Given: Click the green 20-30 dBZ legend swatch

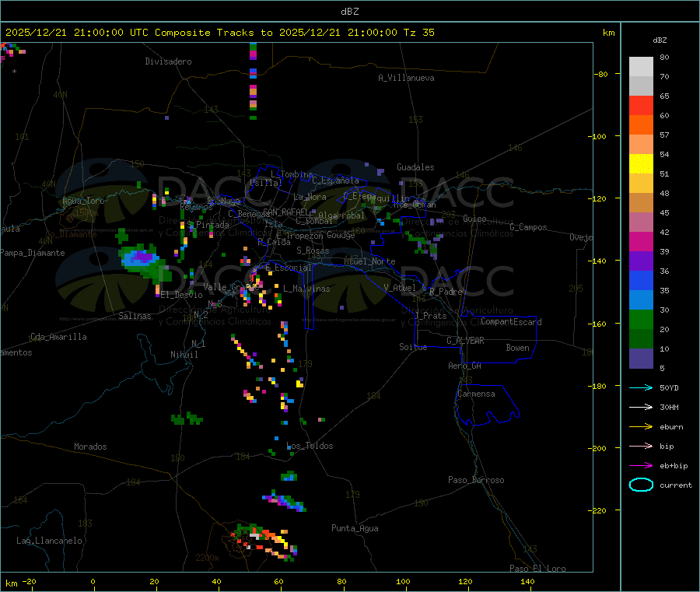Looking at the screenshot, I should [x=641, y=319].
